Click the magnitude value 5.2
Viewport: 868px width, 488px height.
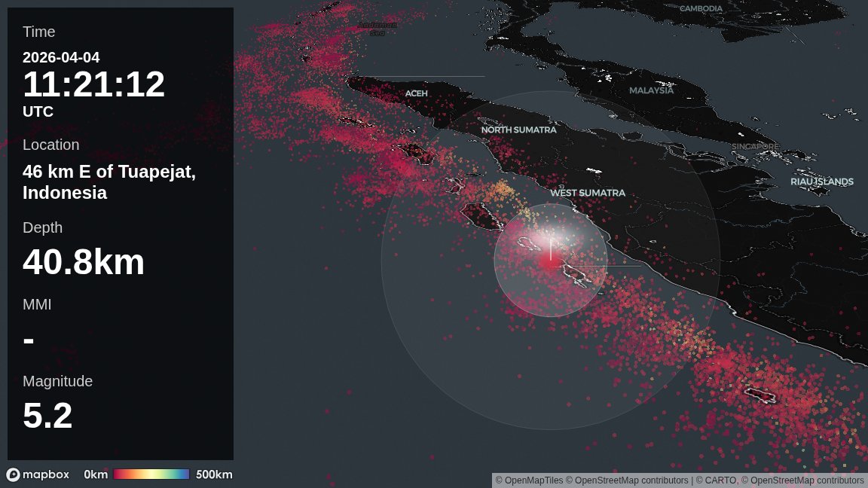(47, 415)
